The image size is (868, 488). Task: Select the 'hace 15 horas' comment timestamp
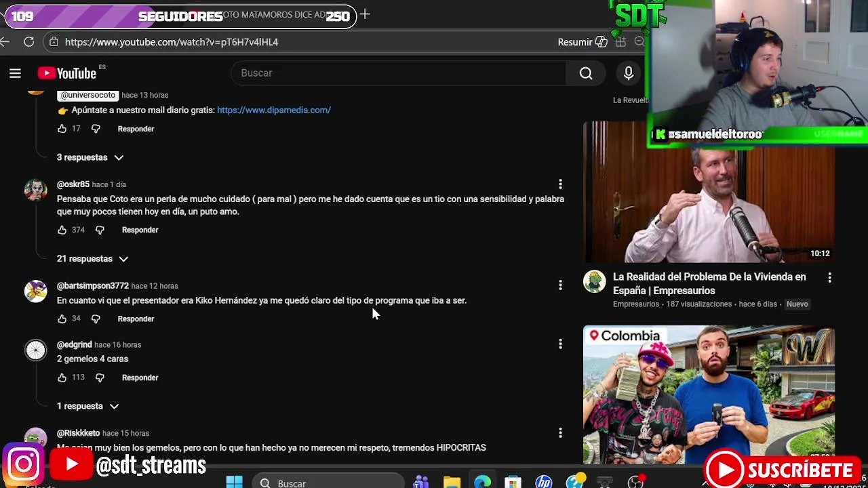pyautogui.click(x=126, y=432)
